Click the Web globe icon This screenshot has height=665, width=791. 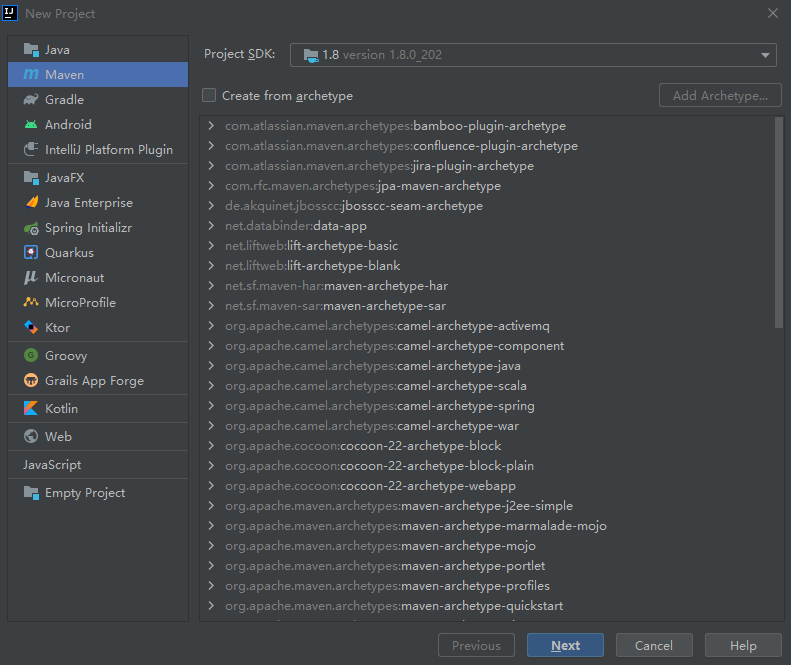[31, 436]
